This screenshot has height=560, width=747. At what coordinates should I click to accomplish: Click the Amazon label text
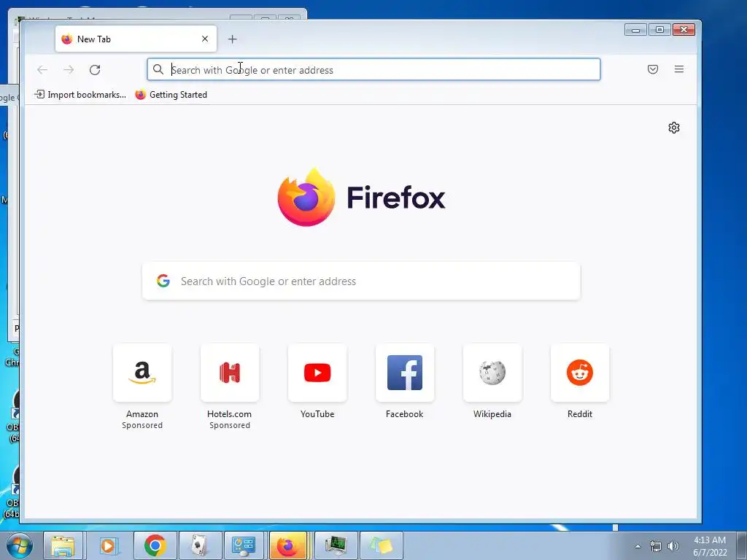coord(142,414)
